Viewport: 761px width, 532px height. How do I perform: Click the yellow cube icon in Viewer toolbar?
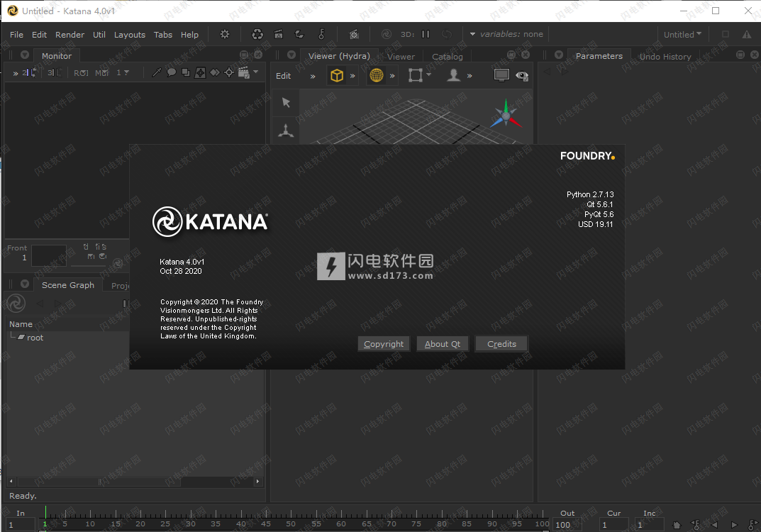[x=337, y=76]
